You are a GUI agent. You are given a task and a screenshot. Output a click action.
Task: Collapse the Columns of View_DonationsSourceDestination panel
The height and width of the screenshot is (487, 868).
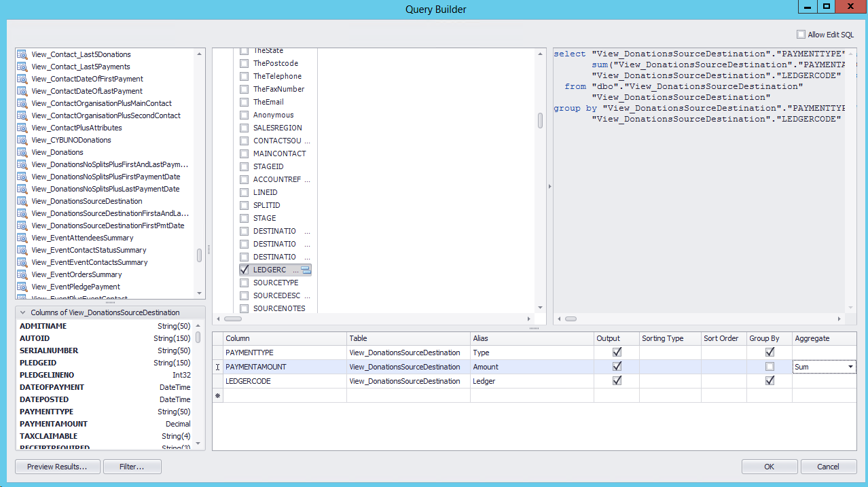tap(23, 312)
